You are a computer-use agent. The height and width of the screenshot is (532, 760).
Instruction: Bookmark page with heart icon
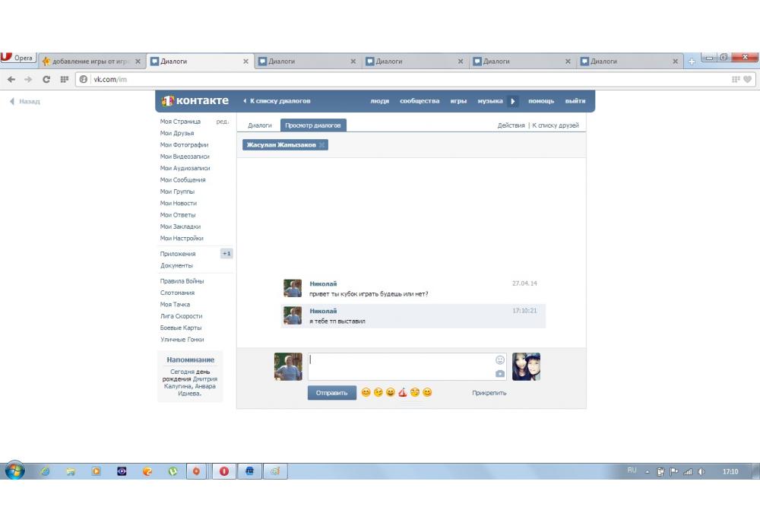point(748,79)
